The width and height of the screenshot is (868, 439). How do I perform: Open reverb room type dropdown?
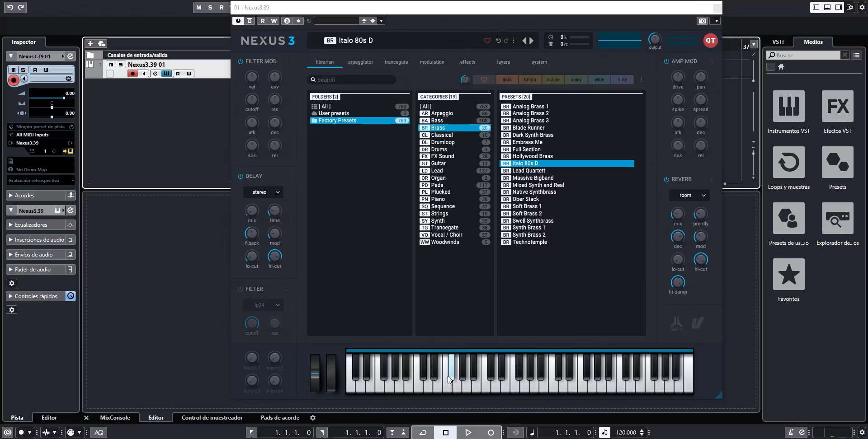(689, 195)
